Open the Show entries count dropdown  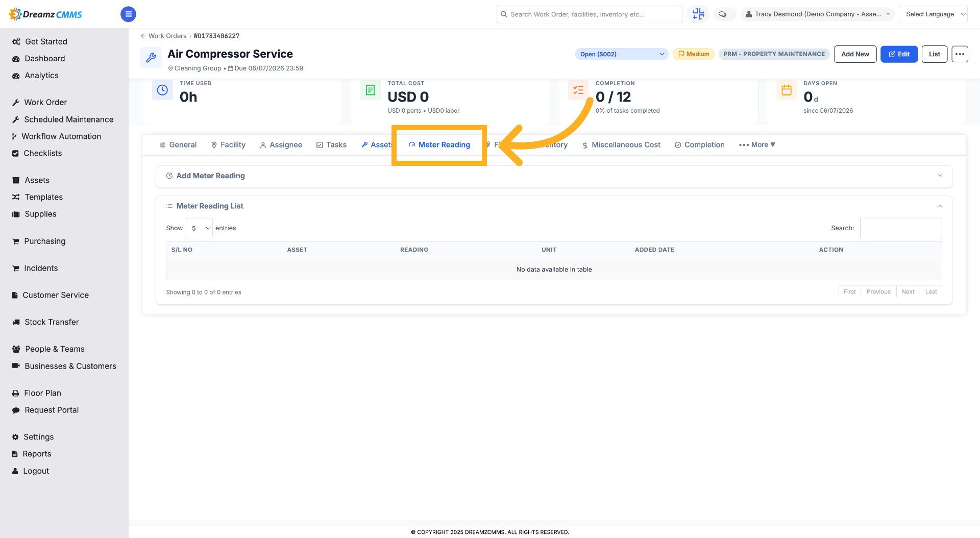(199, 228)
